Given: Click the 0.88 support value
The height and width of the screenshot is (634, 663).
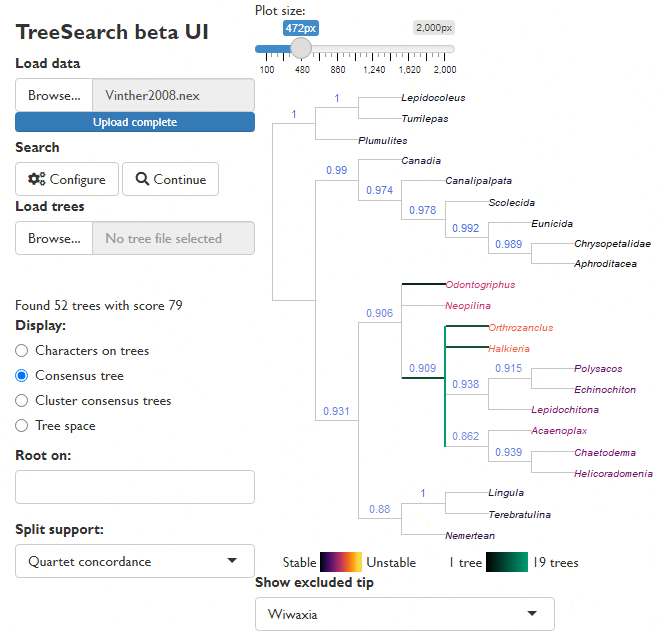Looking at the screenshot, I should coord(380,509).
